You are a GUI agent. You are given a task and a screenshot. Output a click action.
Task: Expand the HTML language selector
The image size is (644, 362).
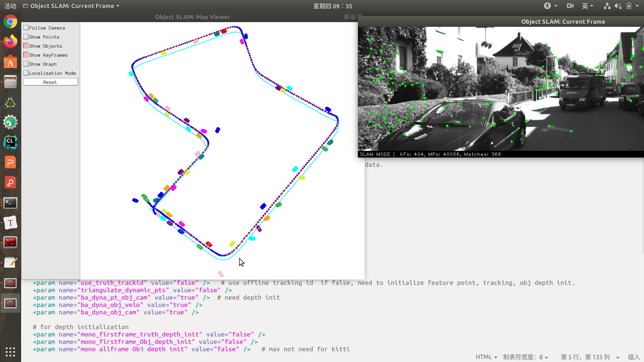pyautogui.click(x=486, y=357)
